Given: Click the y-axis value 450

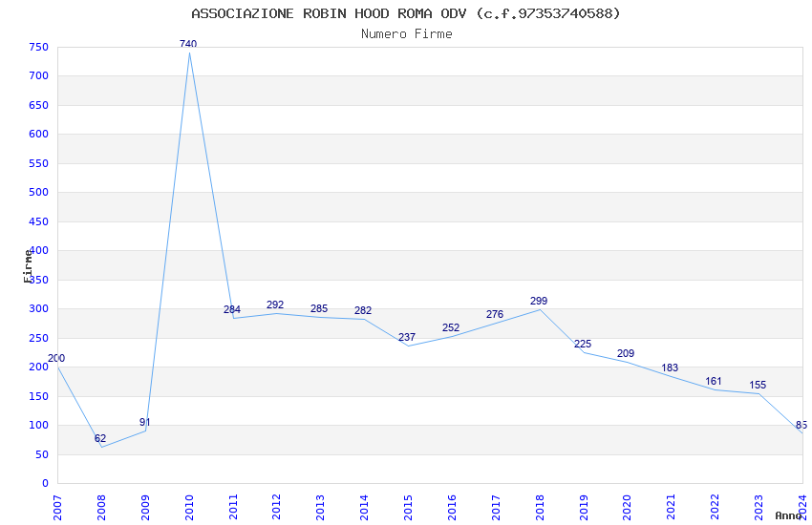Looking at the screenshot, I should coord(39,221).
